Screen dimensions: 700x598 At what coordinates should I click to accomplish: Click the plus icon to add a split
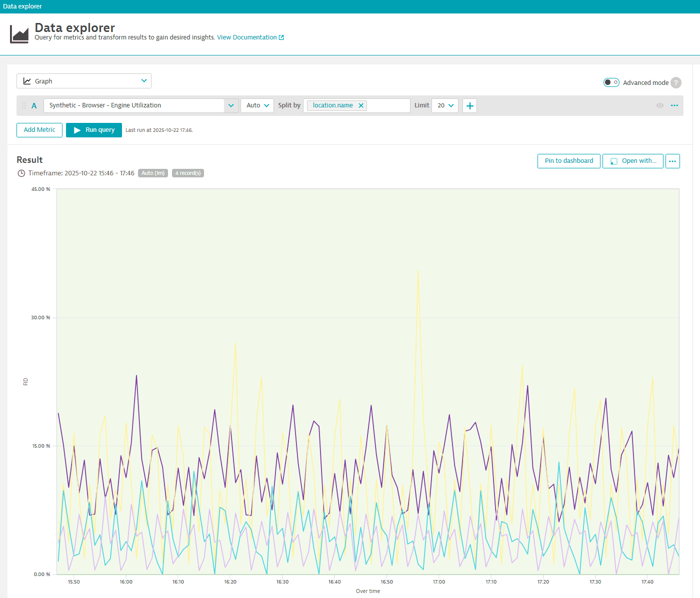pyautogui.click(x=469, y=105)
